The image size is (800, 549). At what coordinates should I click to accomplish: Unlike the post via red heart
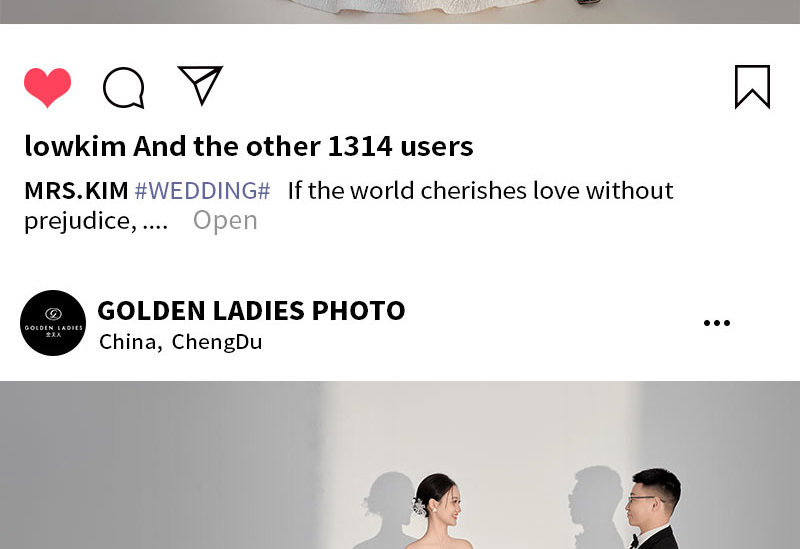(x=47, y=87)
